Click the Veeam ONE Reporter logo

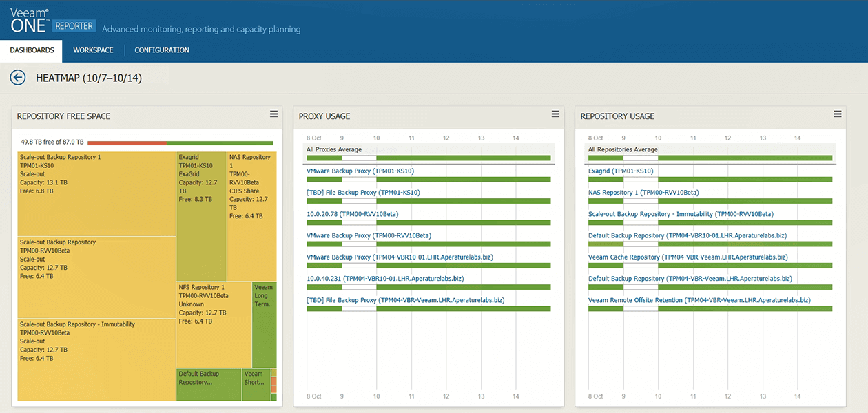click(52, 21)
